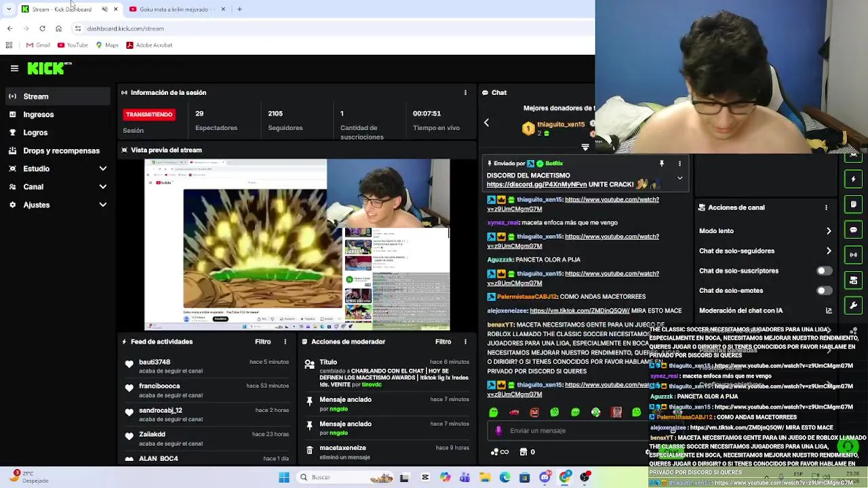
Task: Open the Chrome apps grid icon
Action: tap(9, 45)
